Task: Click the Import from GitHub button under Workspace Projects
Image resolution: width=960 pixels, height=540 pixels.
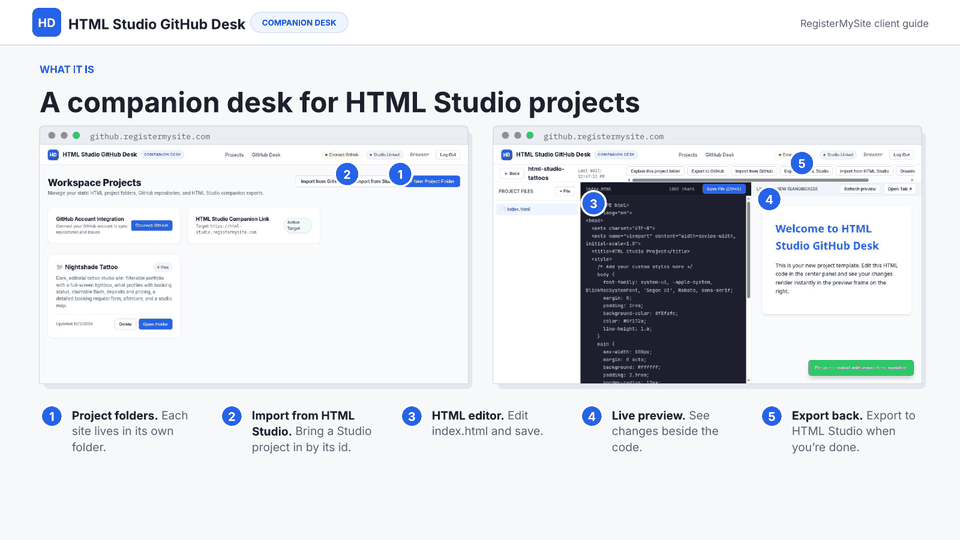Action: [x=318, y=181]
